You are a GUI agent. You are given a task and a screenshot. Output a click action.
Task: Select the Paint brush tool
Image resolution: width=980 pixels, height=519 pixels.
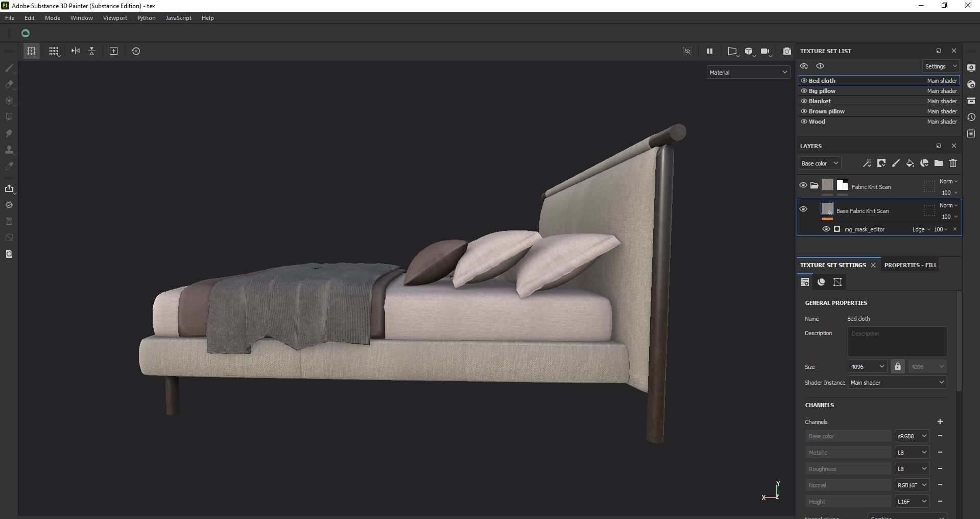9,68
